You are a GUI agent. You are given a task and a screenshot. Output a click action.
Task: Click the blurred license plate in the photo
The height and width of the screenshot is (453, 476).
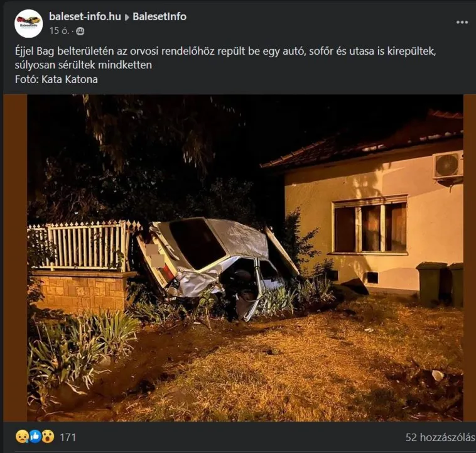pos(155,256)
